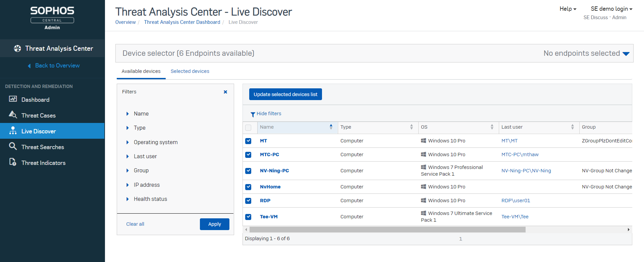Image resolution: width=644 pixels, height=262 pixels.
Task: Click the Threat Indicators document icon
Action: click(x=13, y=162)
